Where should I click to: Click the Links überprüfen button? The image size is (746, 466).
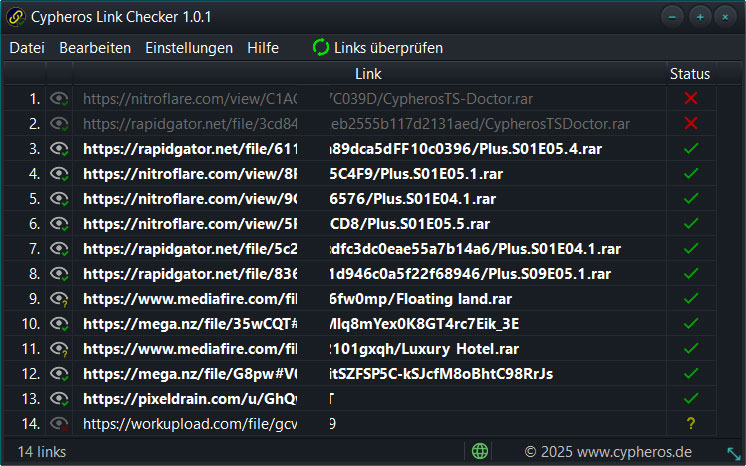378,48
